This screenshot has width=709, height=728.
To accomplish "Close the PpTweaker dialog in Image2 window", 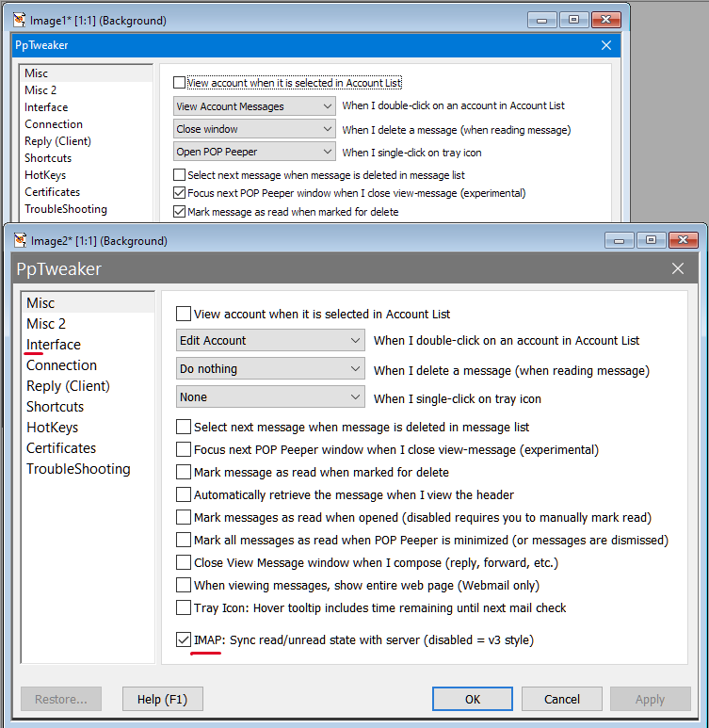I will (678, 268).
